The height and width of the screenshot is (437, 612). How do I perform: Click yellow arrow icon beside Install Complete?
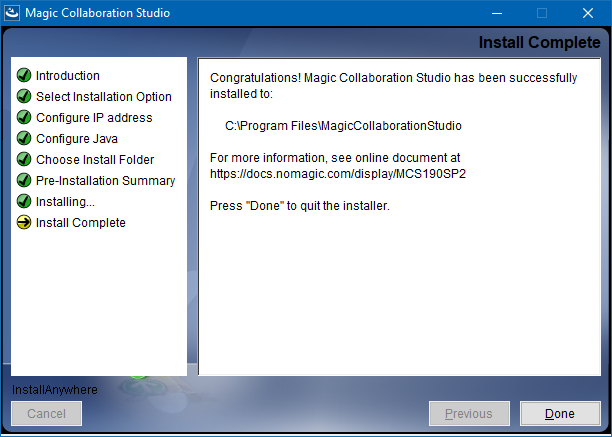pyautogui.click(x=24, y=223)
